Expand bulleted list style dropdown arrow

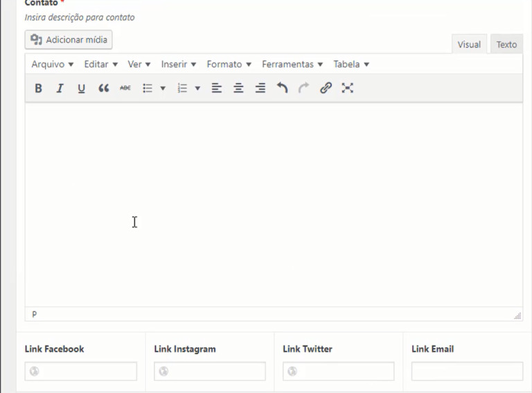[163, 88]
